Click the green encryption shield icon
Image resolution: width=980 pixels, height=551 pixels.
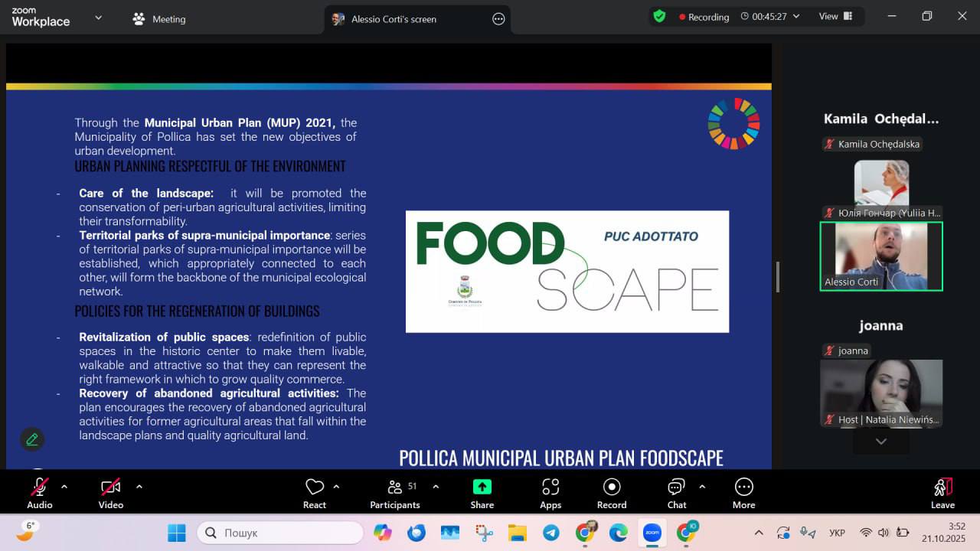coord(659,16)
